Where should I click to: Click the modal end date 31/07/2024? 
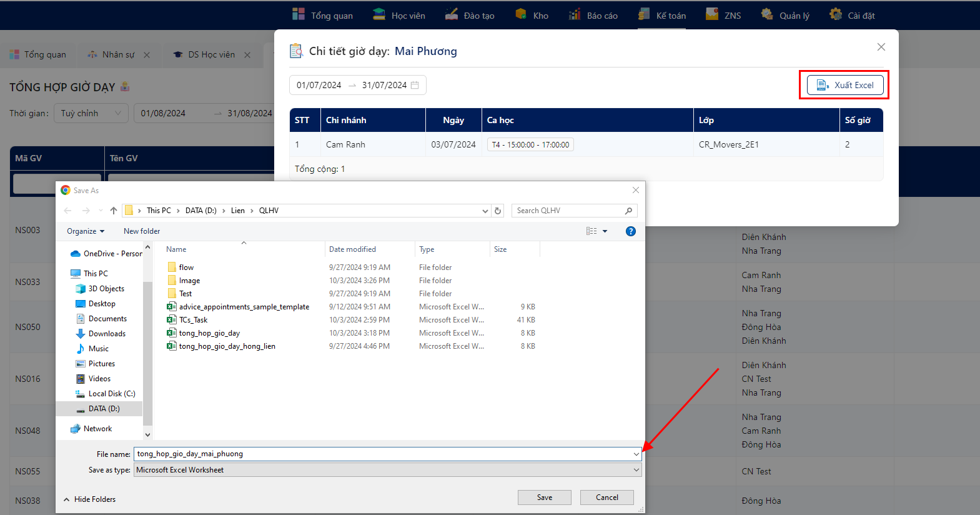coord(384,85)
